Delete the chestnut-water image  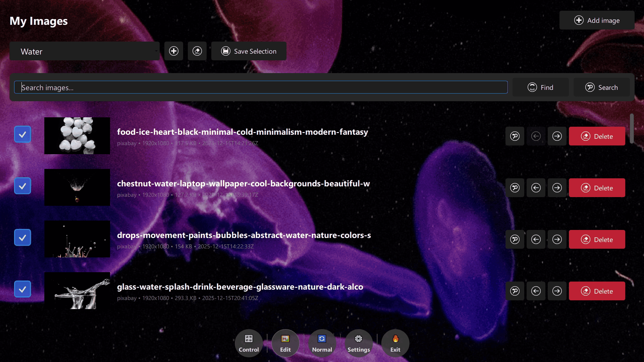[x=597, y=188]
